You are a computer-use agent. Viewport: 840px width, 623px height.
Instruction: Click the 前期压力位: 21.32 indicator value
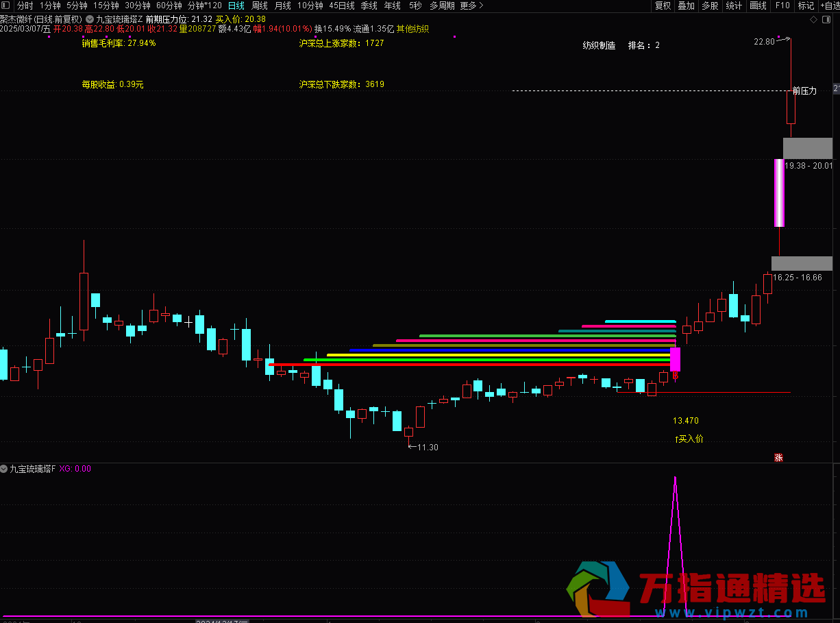pos(179,19)
